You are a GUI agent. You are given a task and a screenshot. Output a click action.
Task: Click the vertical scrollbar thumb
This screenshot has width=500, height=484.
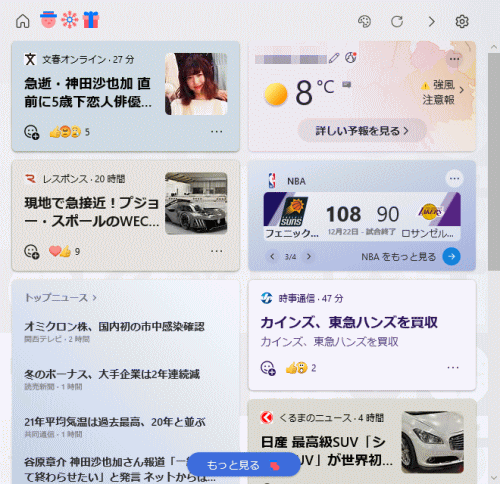pos(494,162)
